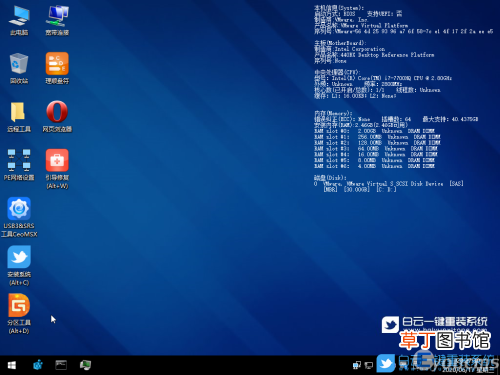Open the Windows Start menu button

pos(12,365)
